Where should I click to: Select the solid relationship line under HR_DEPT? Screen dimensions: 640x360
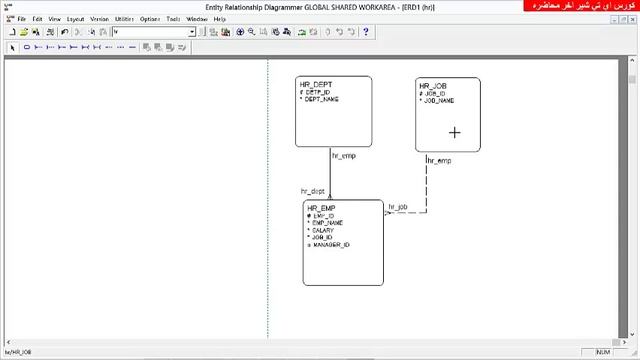coord(330,173)
